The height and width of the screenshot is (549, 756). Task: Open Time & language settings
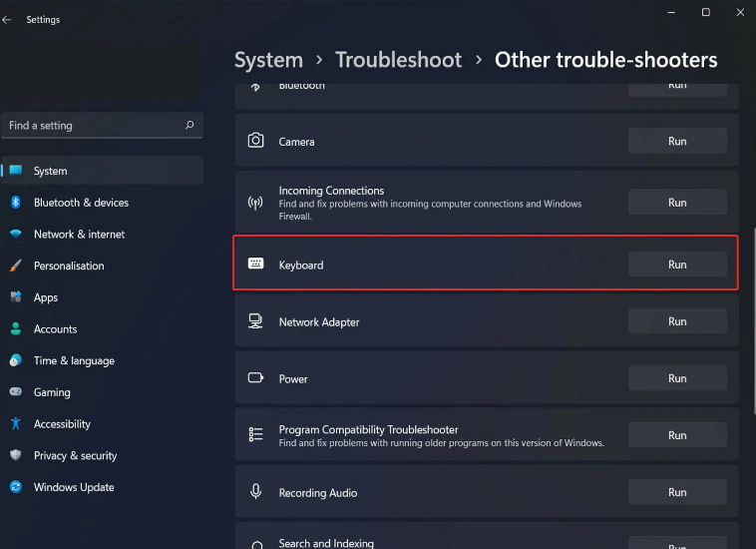click(102, 360)
